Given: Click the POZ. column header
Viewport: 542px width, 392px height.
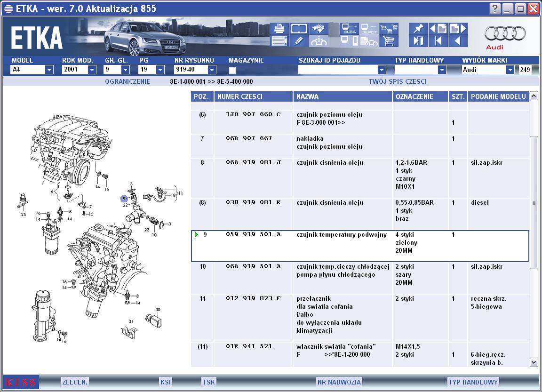Looking at the screenshot, I should (202, 96).
